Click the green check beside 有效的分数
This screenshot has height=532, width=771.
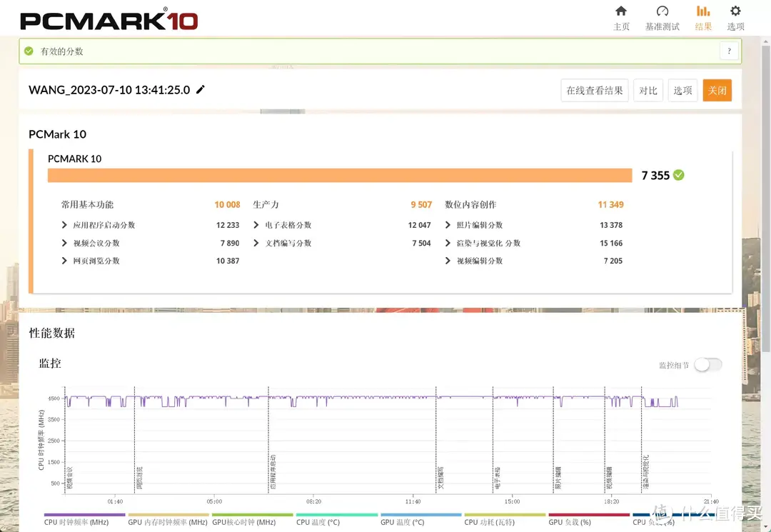[29, 51]
